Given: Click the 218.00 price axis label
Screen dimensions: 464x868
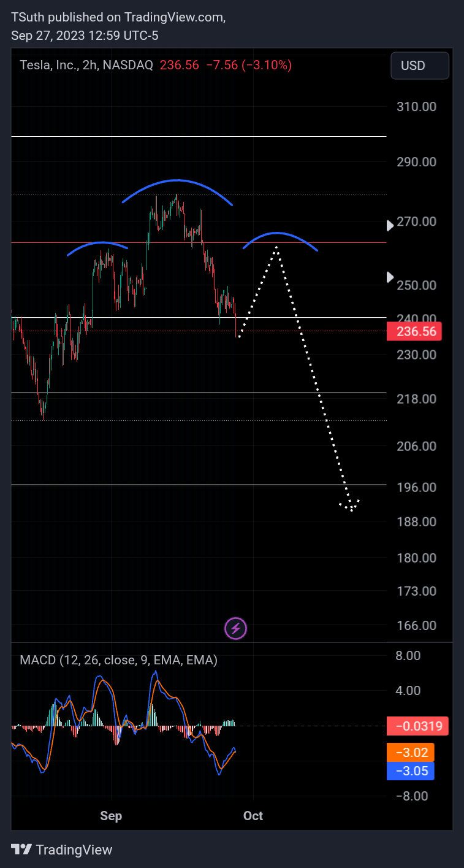Looking at the screenshot, I should coord(416,399).
